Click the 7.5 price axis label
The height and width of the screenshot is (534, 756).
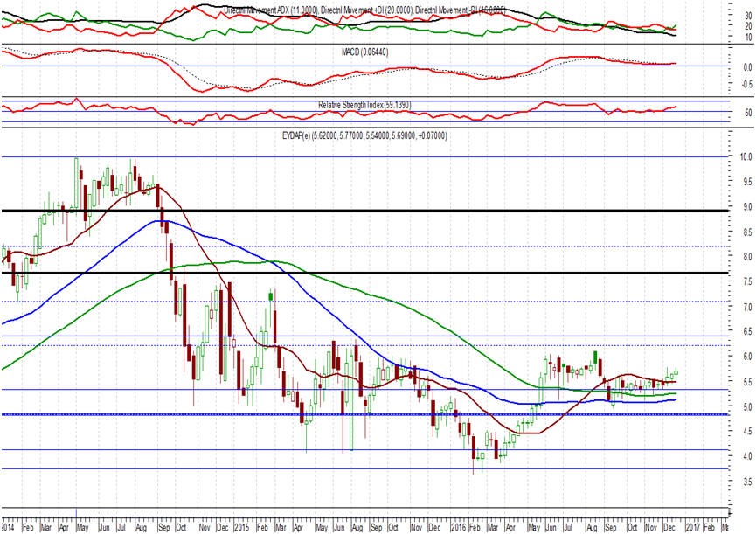click(747, 282)
